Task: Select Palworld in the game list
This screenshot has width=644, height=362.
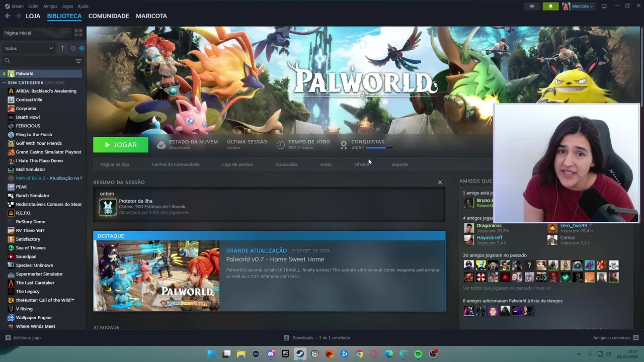Action: pyautogui.click(x=41, y=73)
